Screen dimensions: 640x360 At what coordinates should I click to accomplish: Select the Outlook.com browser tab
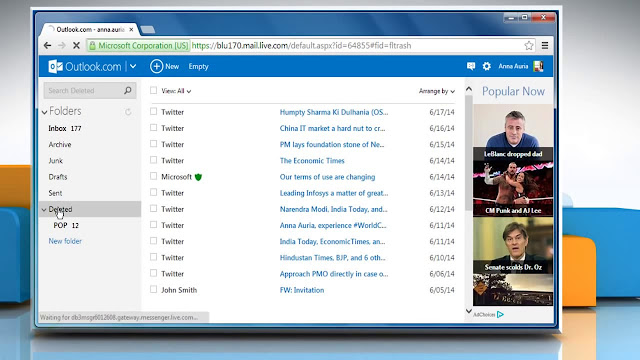coord(91,29)
